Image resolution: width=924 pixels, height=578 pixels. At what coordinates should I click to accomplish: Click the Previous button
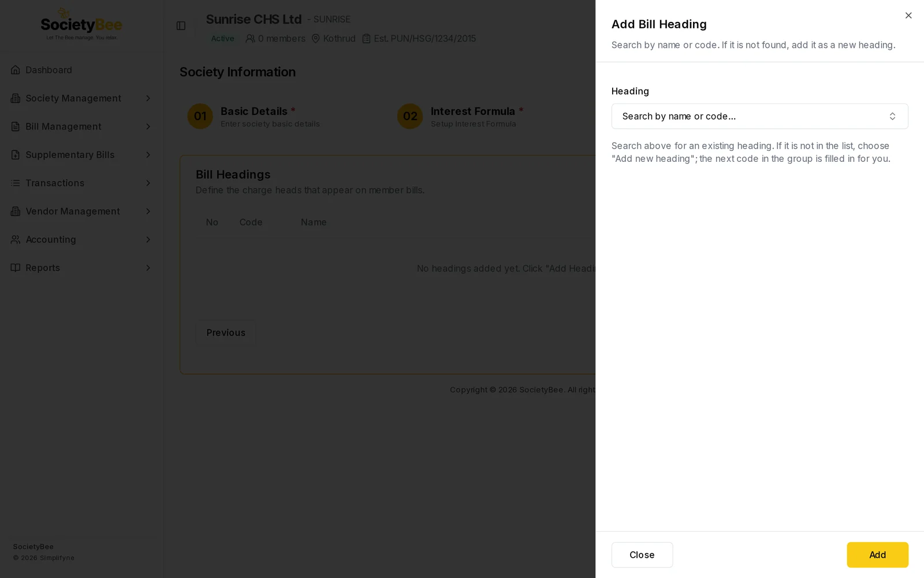[x=226, y=333]
